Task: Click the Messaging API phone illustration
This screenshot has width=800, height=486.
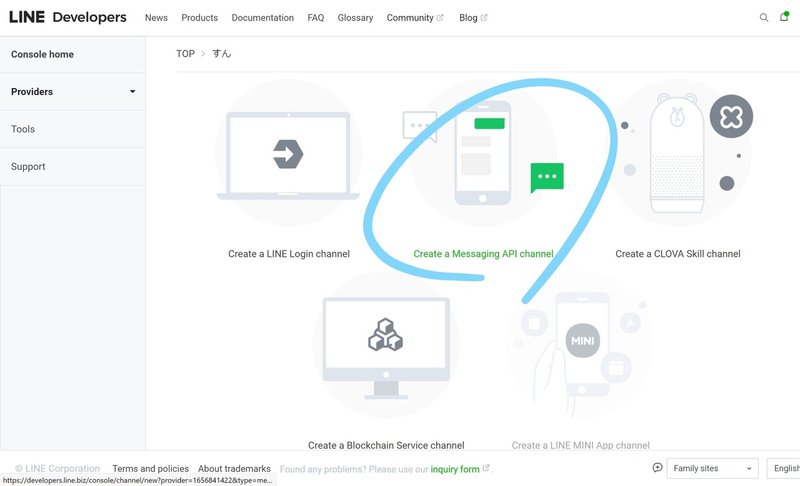Action: 483,152
